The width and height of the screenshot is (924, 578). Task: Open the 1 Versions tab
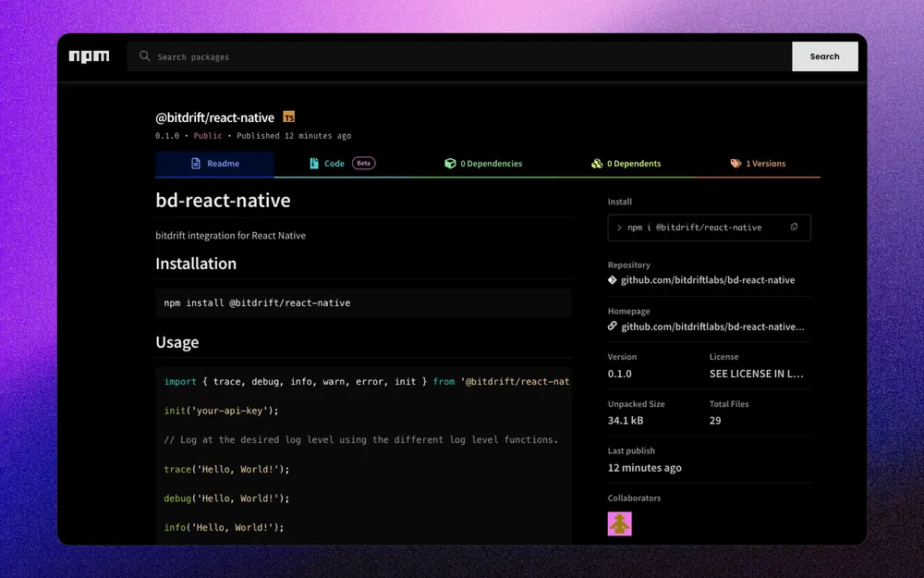758,164
